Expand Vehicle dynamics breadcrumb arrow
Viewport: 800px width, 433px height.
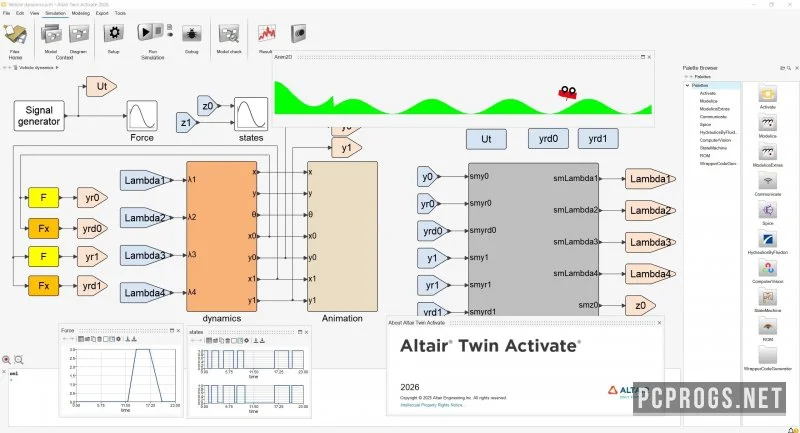point(57,68)
